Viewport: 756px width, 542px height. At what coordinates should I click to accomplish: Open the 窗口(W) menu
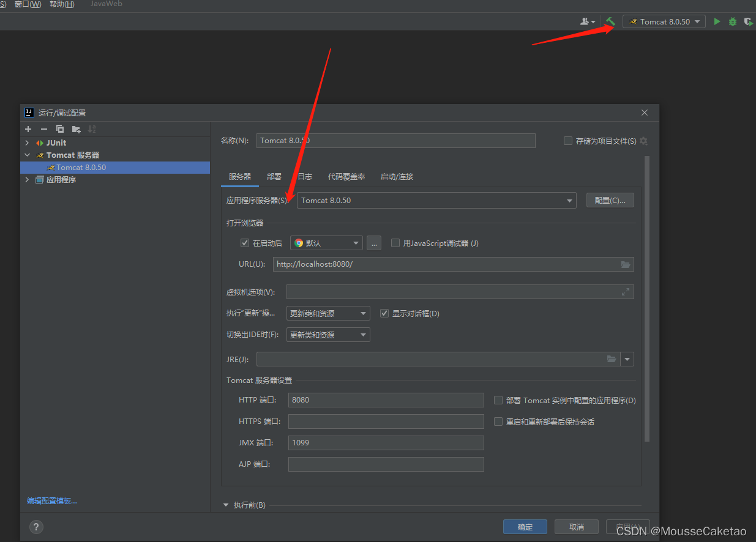(x=28, y=4)
